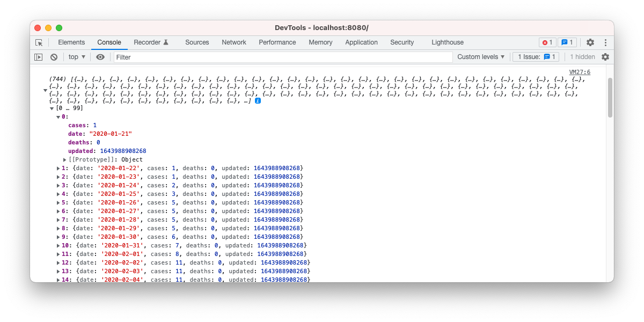Clear the console with the ban icon
The image size is (644, 322).
pos(54,57)
